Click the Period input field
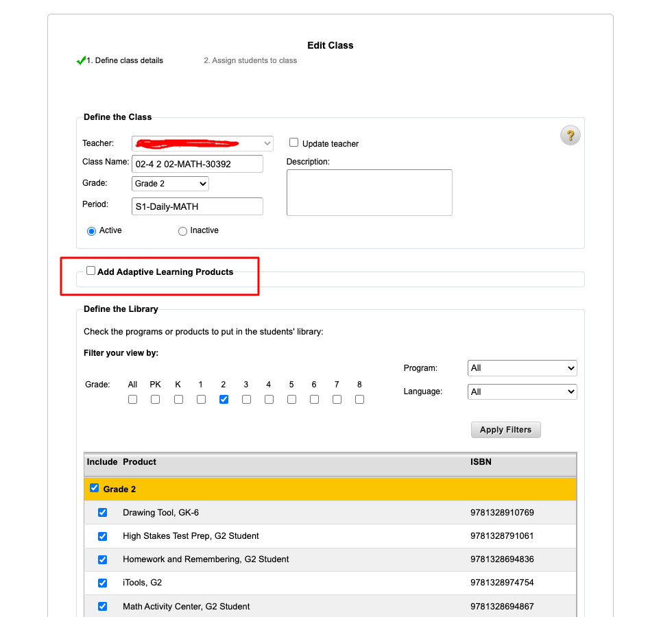672x617 pixels. tap(197, 206)
